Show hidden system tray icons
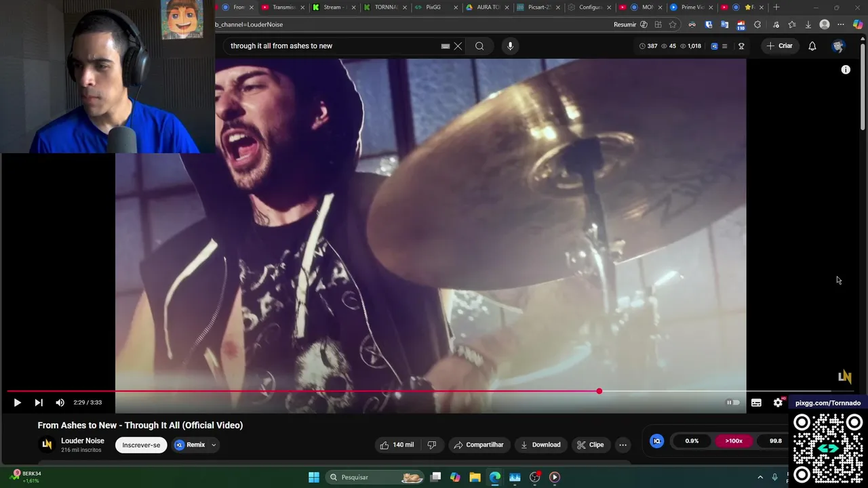This screenshot has width=868, height=488. (760, 477)
